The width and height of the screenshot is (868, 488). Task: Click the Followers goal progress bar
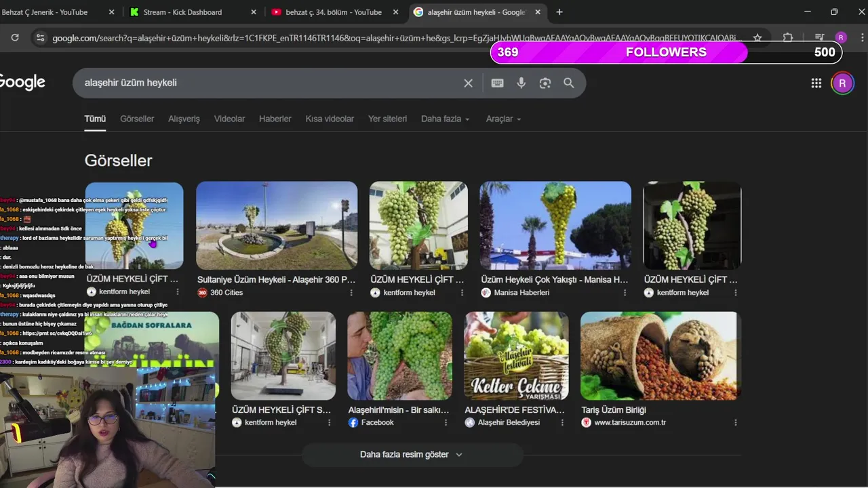pos(666,52)
